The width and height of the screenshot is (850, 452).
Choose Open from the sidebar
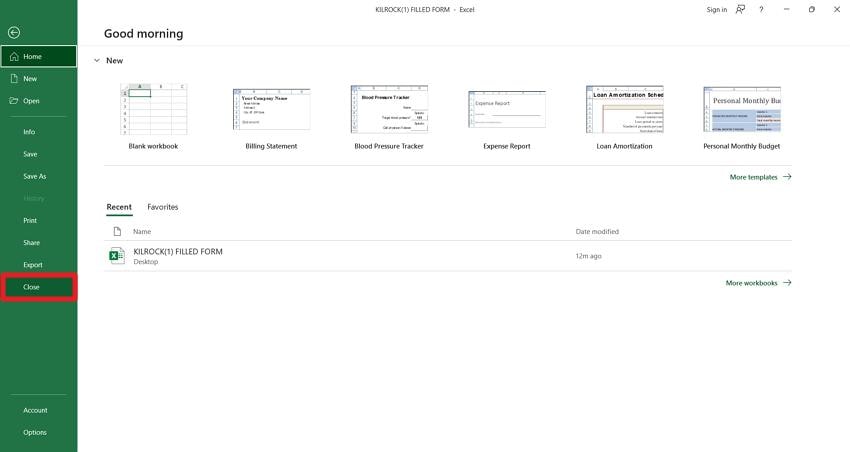(x=38, y=101)
